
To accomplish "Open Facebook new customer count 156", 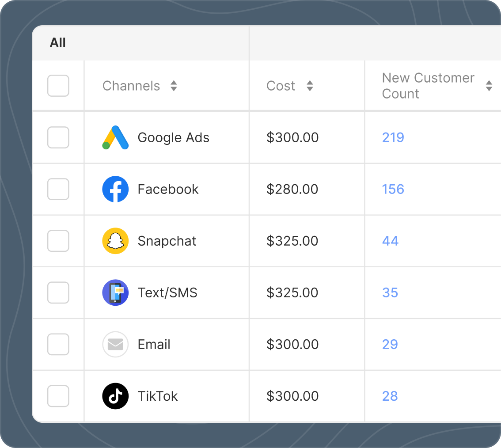I will click(393, 189).
